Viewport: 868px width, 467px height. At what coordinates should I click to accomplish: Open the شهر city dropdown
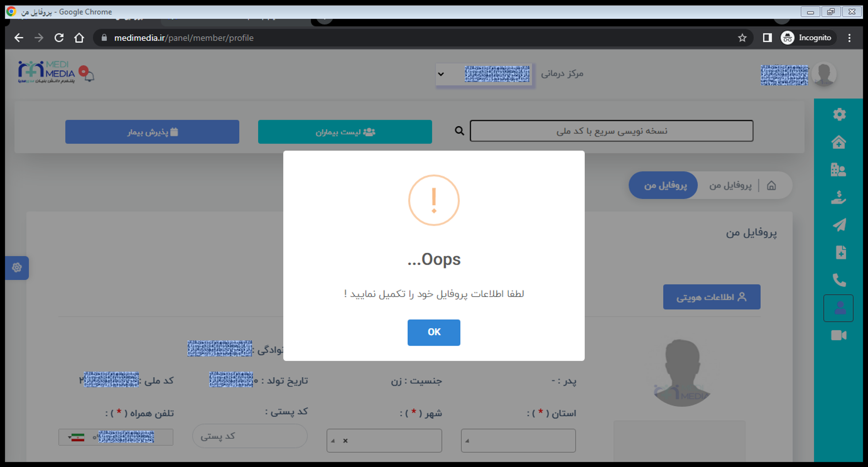tap(384, 441)
